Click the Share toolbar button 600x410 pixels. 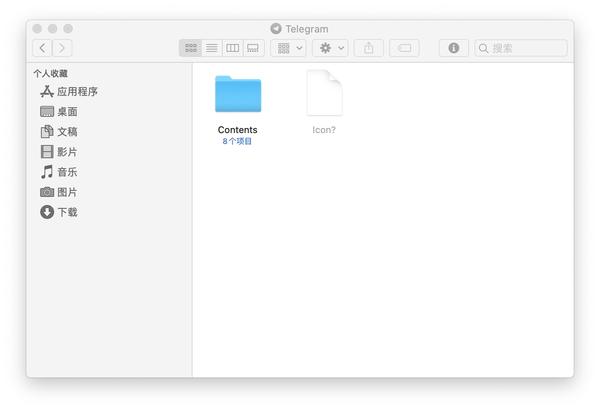[368, 48]
